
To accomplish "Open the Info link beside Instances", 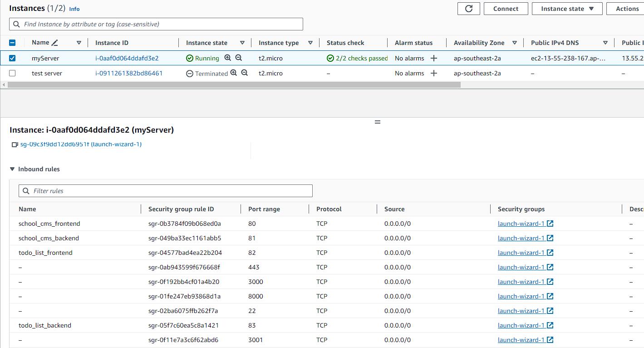I will (74, 9).
